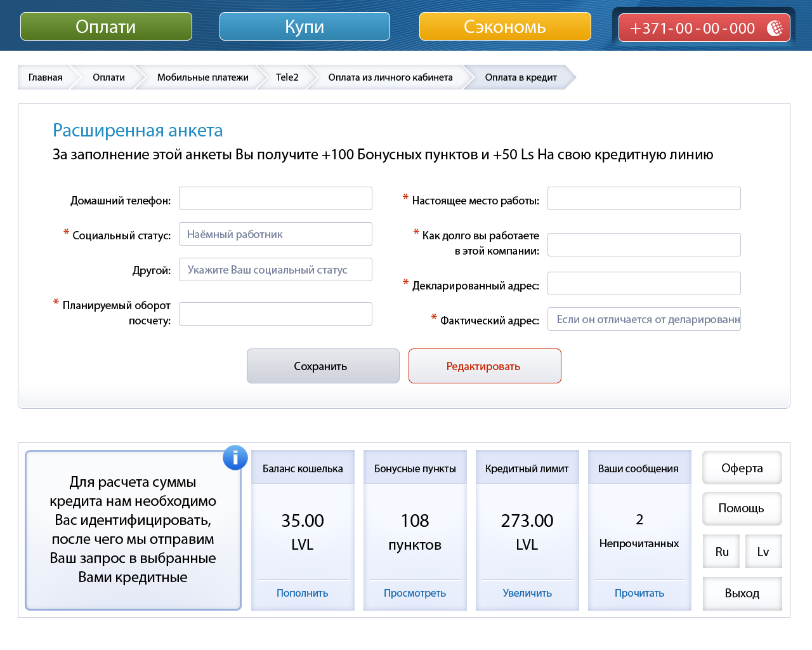The image size is (812, 650).
Task: Click the Ваши сообщения card header
Action: click(x=639, y=468)
